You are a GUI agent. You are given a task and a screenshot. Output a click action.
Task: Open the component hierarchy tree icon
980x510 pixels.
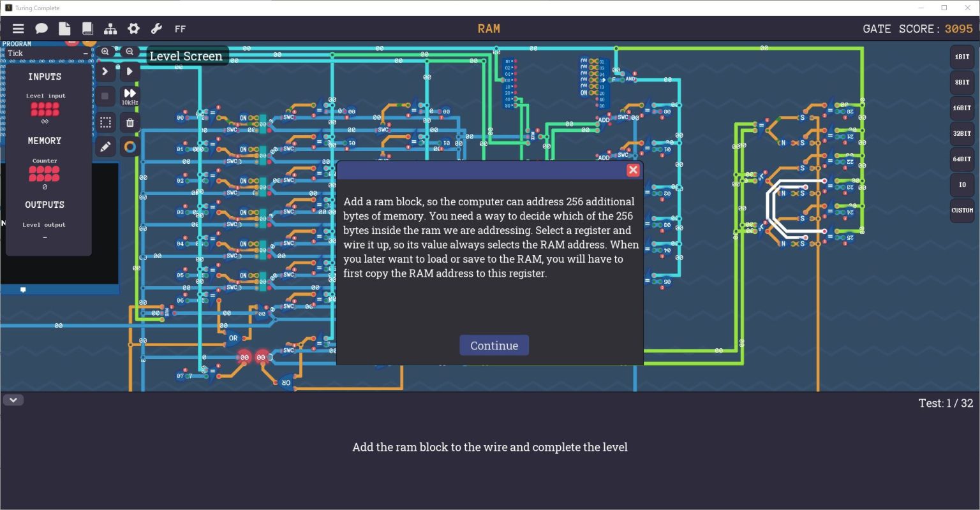click(x=110, y=29)
